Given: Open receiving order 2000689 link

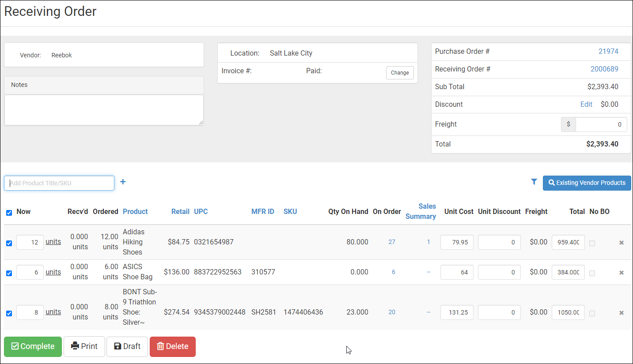Looking at the screenshot, I should click(604, 69).
